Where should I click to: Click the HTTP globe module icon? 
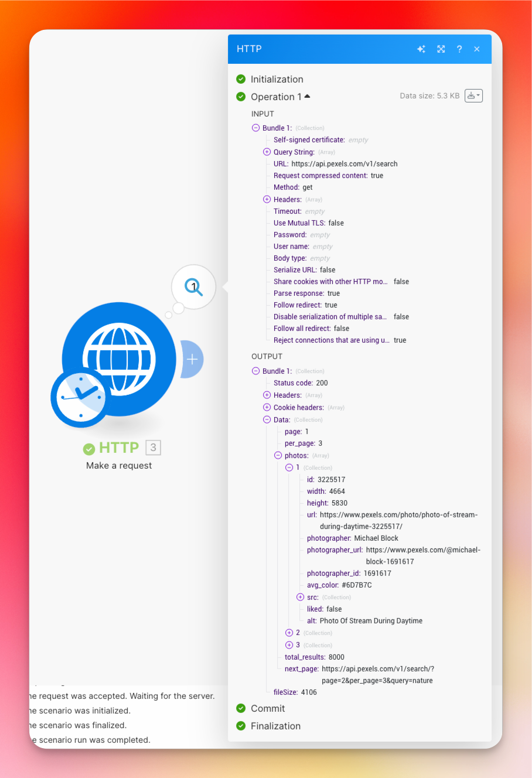coord(120,359)
